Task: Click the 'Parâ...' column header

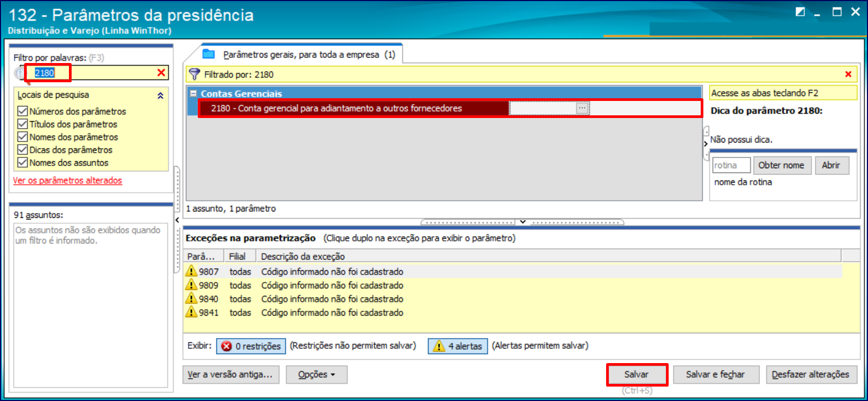Action: pyautogui.click(x=204, y=256)
